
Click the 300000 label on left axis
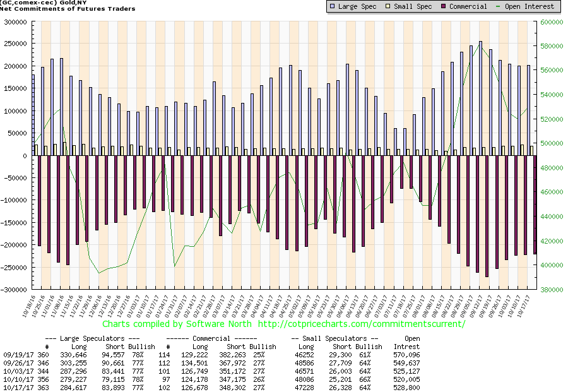coord(17,21)
